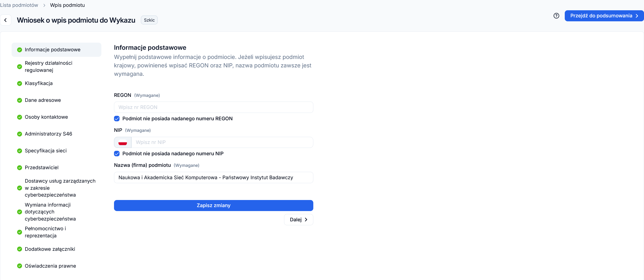Click the green status icon for Osoby kontaktowe
This screenshot has height=280, width=644.
[x=19, y=117]
